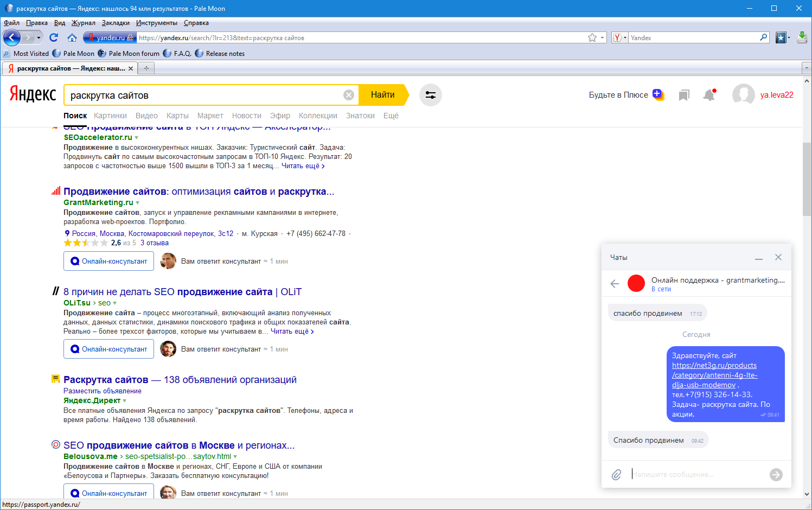Screen dimensions: 812x510
Task: Clear the search query with the X icon
Action: coord(349,95)
